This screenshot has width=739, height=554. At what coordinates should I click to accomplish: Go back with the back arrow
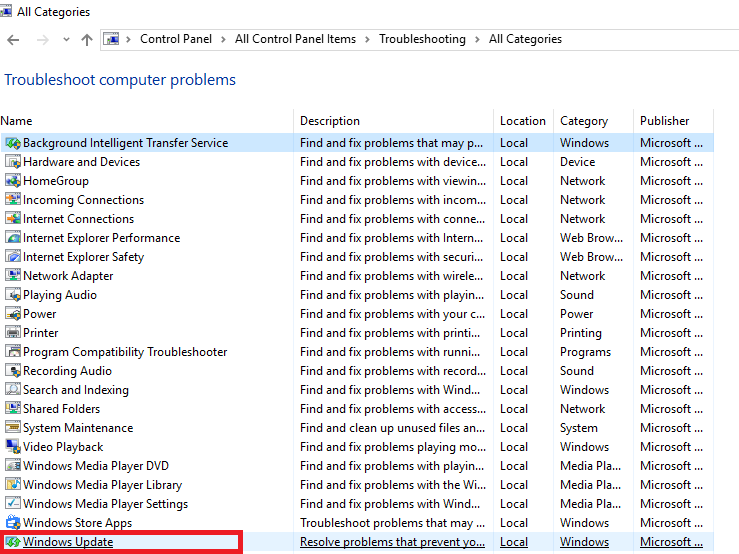(x=13, y=40)
